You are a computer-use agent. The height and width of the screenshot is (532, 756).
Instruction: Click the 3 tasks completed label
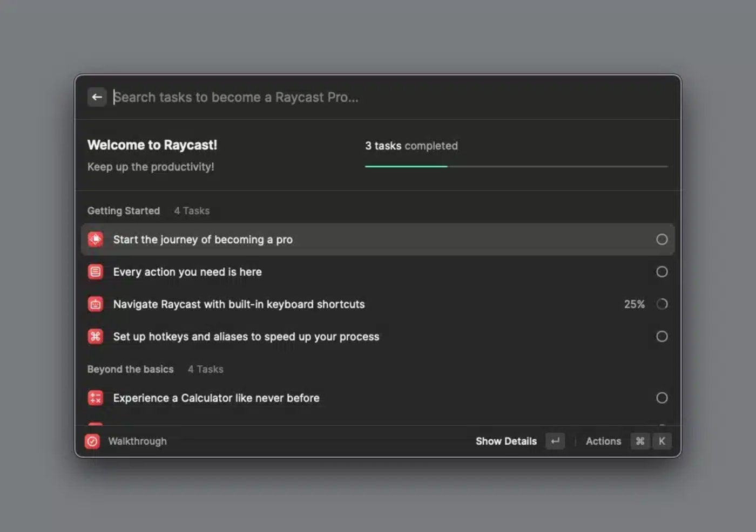[411, 146]
